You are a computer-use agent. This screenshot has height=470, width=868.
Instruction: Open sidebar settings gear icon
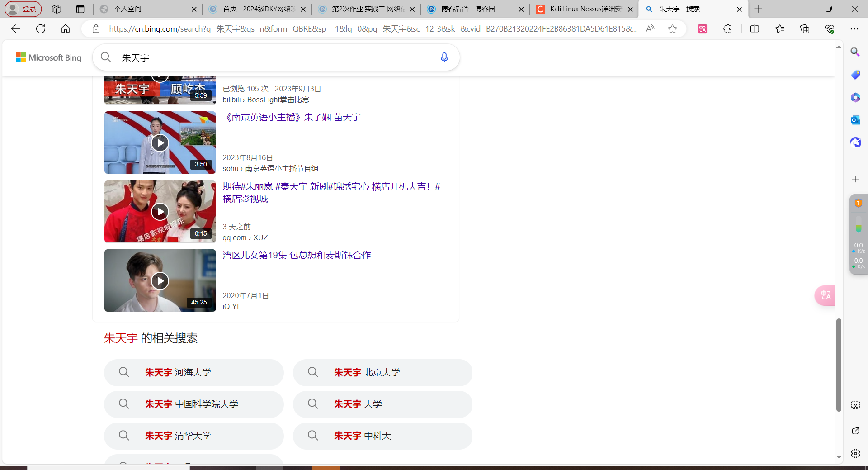point(855,453)
